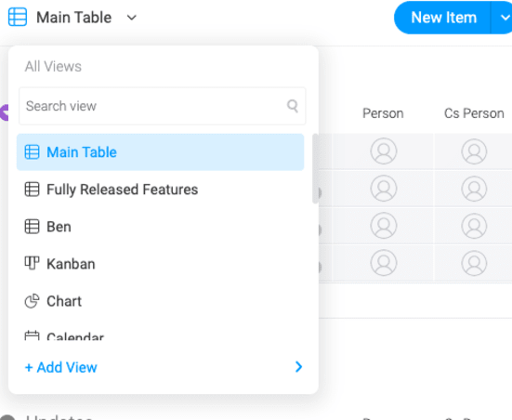Expand the Main Table view dropdown chevron
Viewport: 512px width, 420px height.
point(132,18)
